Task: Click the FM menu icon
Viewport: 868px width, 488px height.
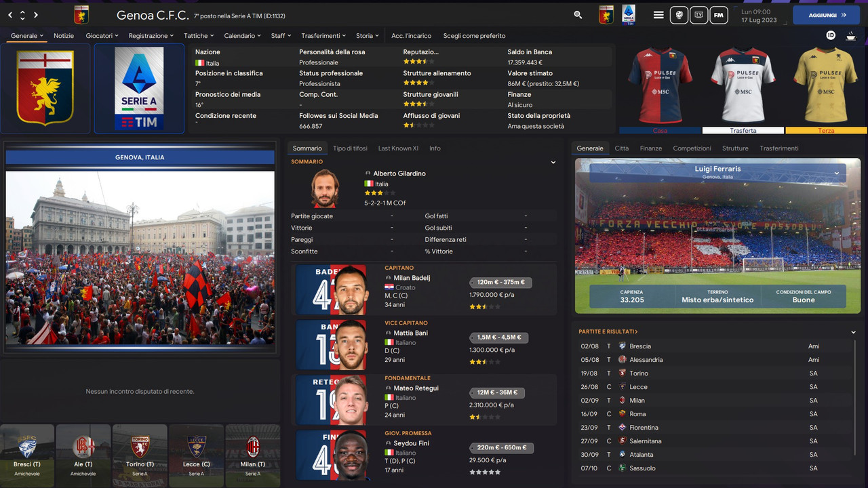Action: [719, 14]
